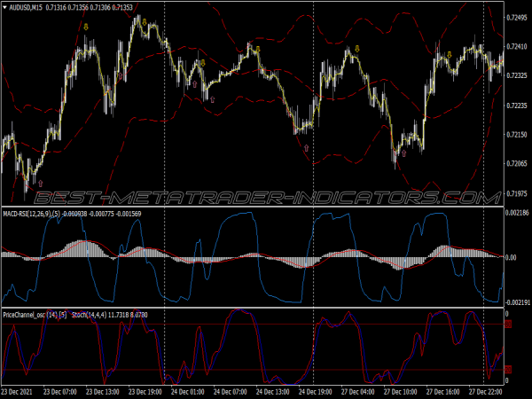This screenshot has width=532, height=399.
Task: Click the 23 Dec 13:00 time label
Action: coord(103,392)
